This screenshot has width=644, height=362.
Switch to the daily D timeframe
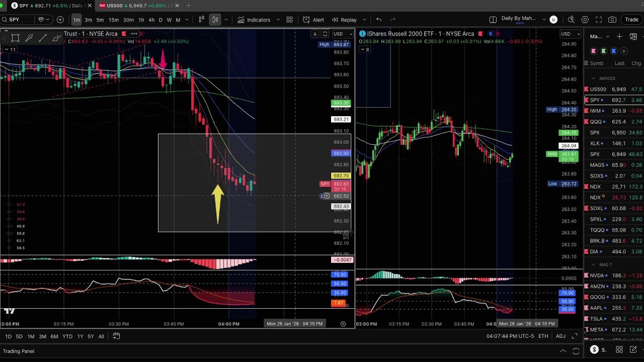click(x=160, y=20)
